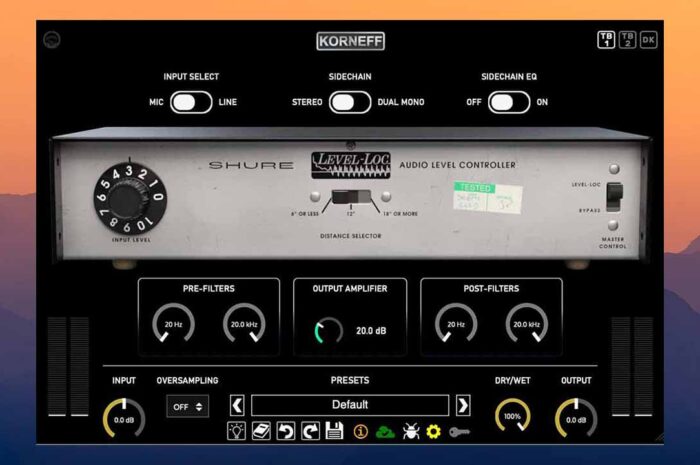The image size is (700, 465).
Task: Click the Post-Filters 20.0 kHz knob
Action: [x=527, y=324]
